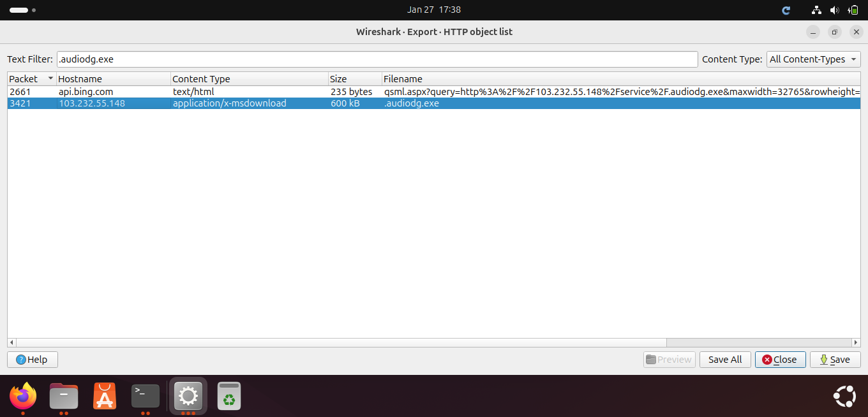Open the clock and calendar menu
This screenshot has height=417, width=868.
pos(434,10)
